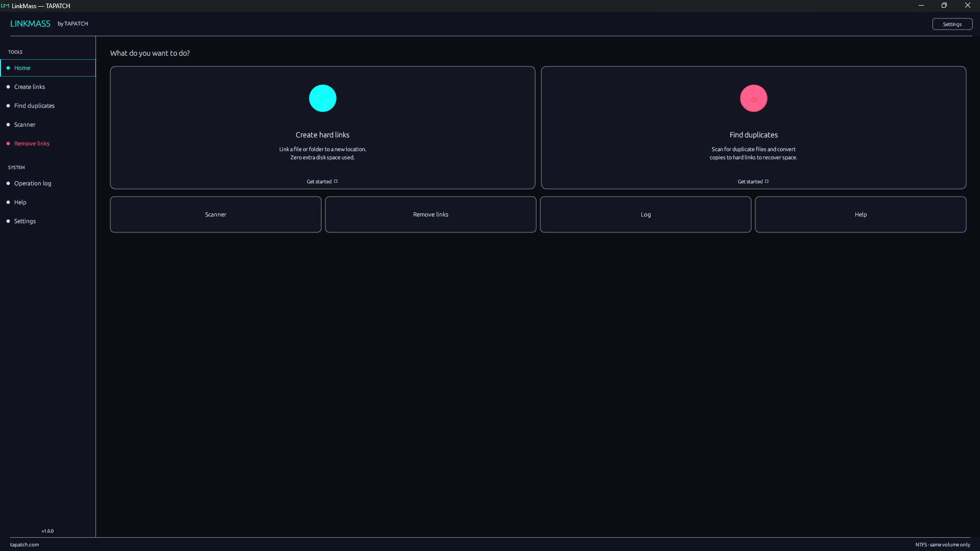Click the cyan Create hard links circle icon
Viewport: 980px width, 551px height.
tap(323, 98)
